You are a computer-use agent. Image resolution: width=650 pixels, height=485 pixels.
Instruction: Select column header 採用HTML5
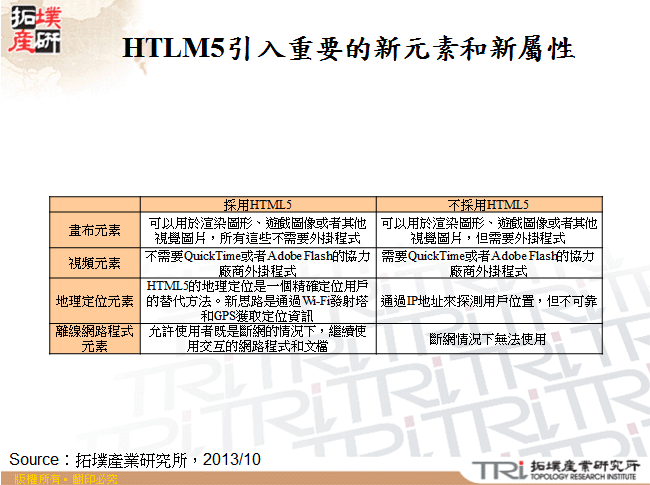point(258,205)
